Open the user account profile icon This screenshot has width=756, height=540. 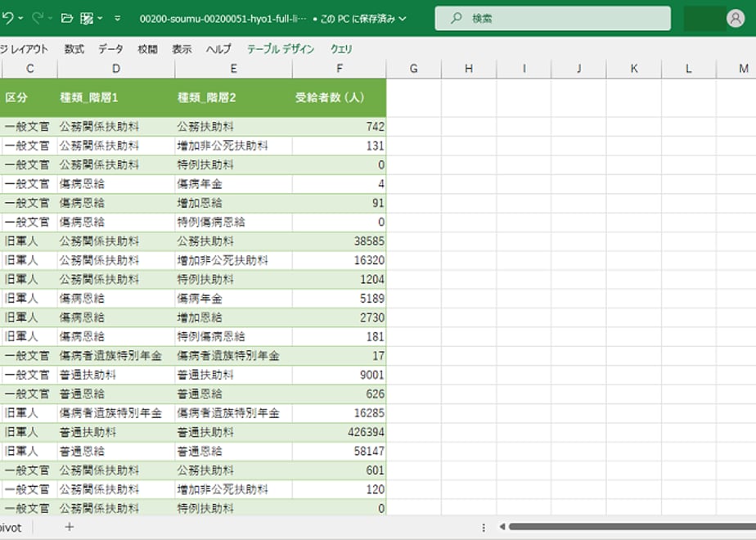point(736,18)
